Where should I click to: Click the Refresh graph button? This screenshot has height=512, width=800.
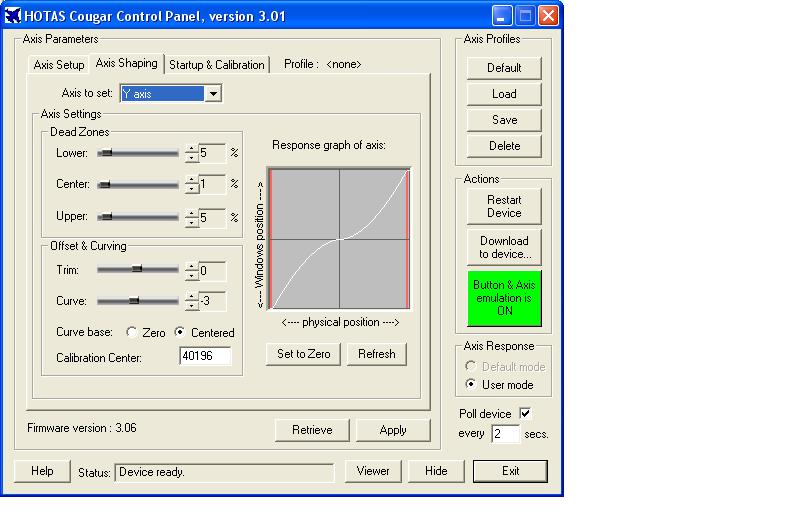[377, 354]
